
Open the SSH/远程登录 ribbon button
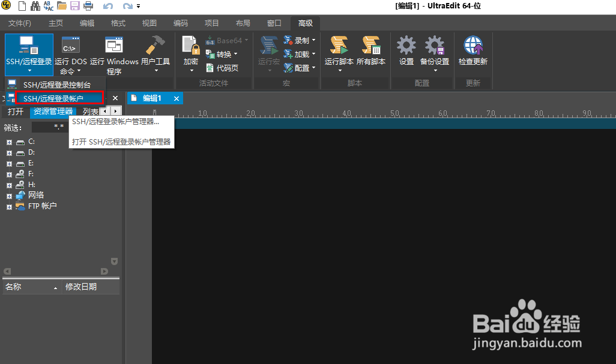click(29, 54)
